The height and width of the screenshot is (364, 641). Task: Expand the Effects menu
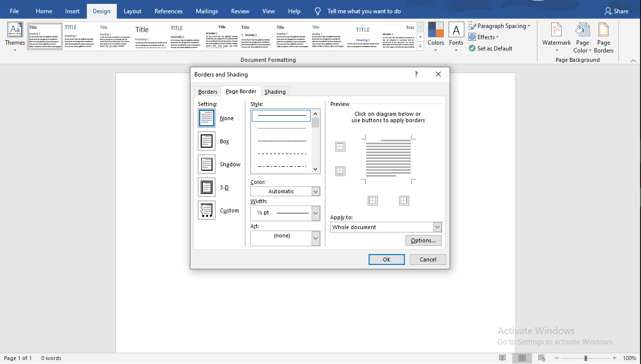click(497, 37)
